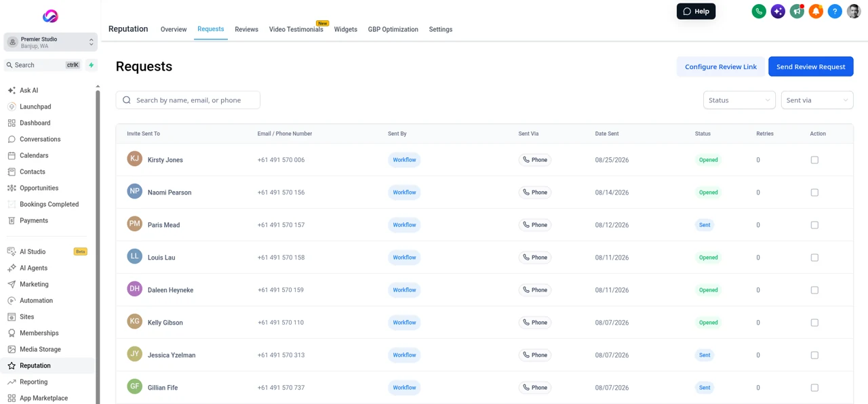Open the Settings tab
The height and width of the screenshot is (404, 868).
point(441,29)
